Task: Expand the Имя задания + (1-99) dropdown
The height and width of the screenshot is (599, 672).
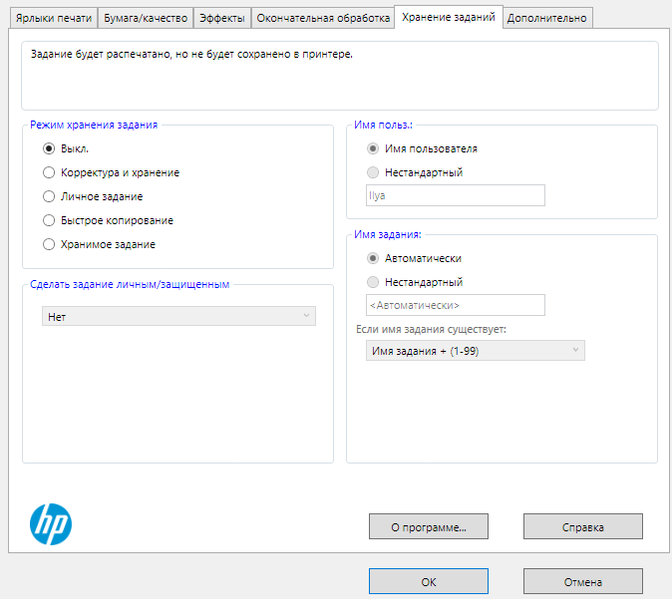Action: [x=475, y=350]
